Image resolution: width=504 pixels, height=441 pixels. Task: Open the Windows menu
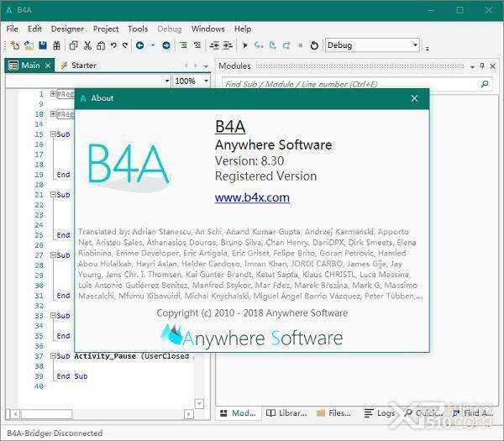208,29
